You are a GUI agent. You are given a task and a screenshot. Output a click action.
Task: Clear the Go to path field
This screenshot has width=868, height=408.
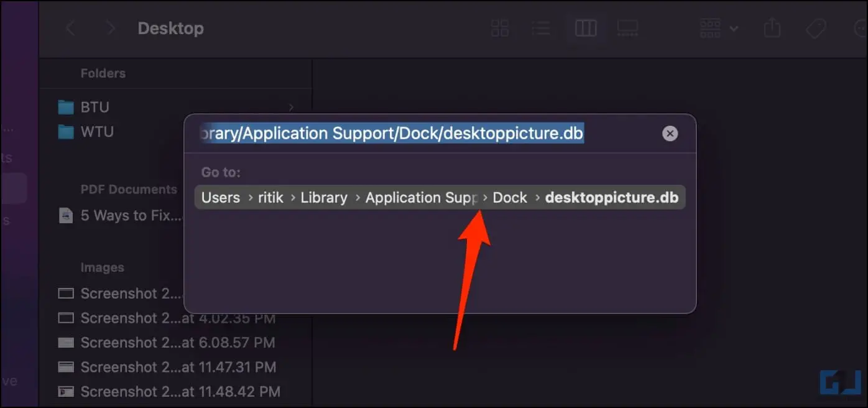[670, 133]
